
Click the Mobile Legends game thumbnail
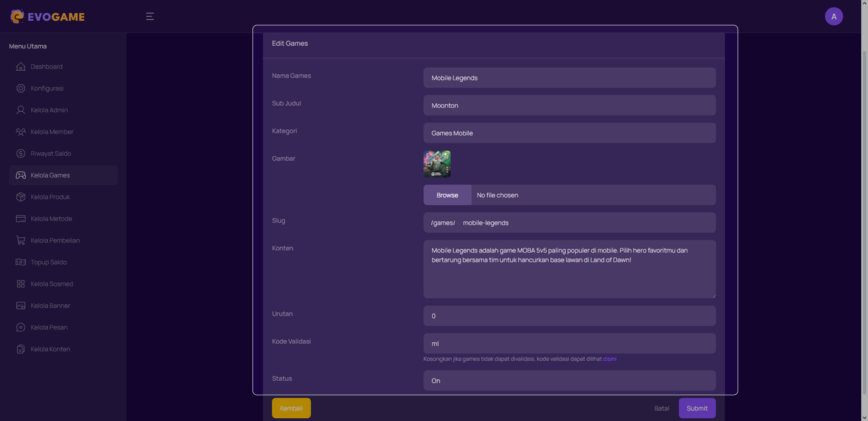pyautogui.click(x=437, y=164)
